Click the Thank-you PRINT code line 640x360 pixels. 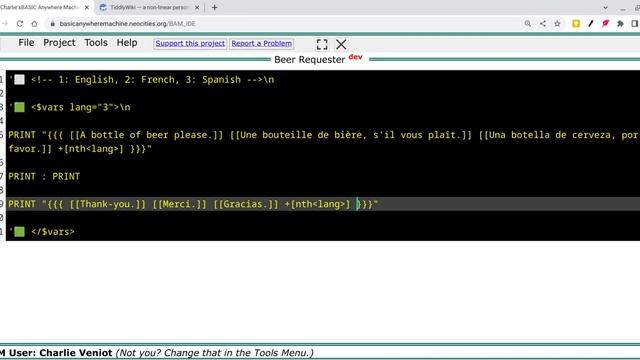[193, 204]
